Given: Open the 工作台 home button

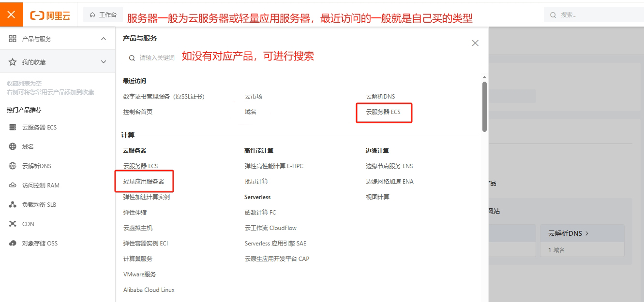Looking at the screenshot, I should 103,15.
